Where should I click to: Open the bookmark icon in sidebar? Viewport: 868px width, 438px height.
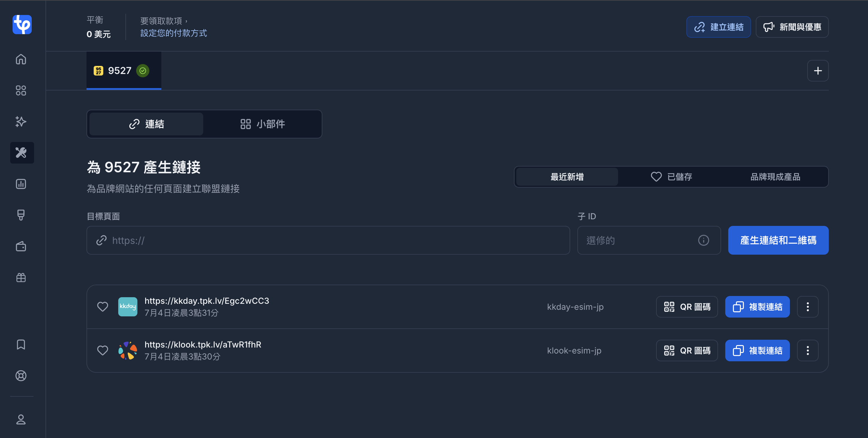21,344
